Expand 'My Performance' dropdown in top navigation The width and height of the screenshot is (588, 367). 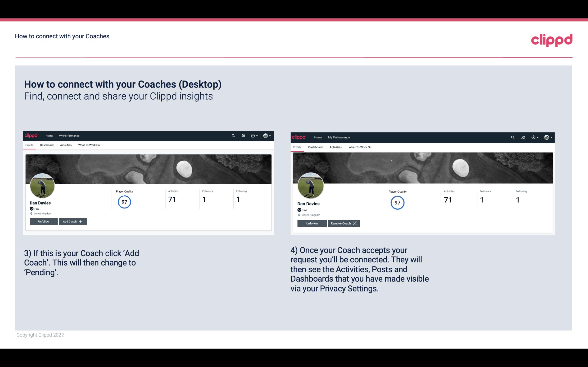point(69,136)
